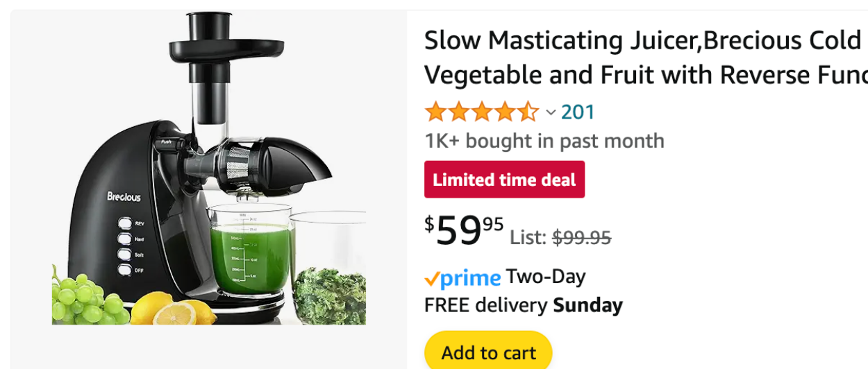Click the Soft button on the juicer
This screenshot has width=868, height=369.
[125, 255]
